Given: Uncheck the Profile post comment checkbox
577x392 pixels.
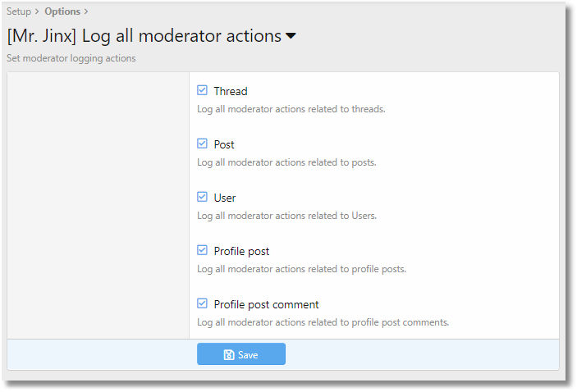Looking at the screenshot, I should pos(203,303).
